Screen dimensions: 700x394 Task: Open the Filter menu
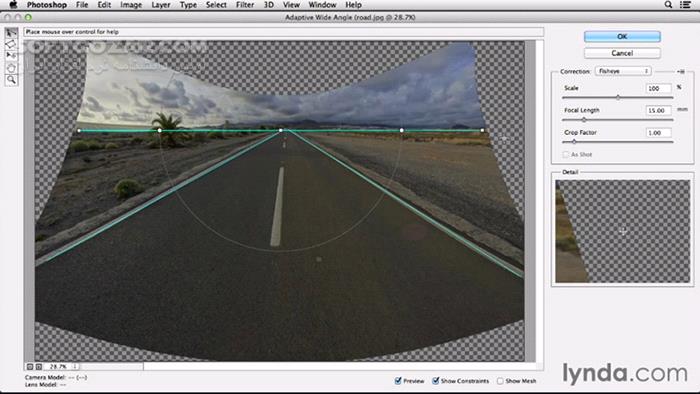(245, 5)
